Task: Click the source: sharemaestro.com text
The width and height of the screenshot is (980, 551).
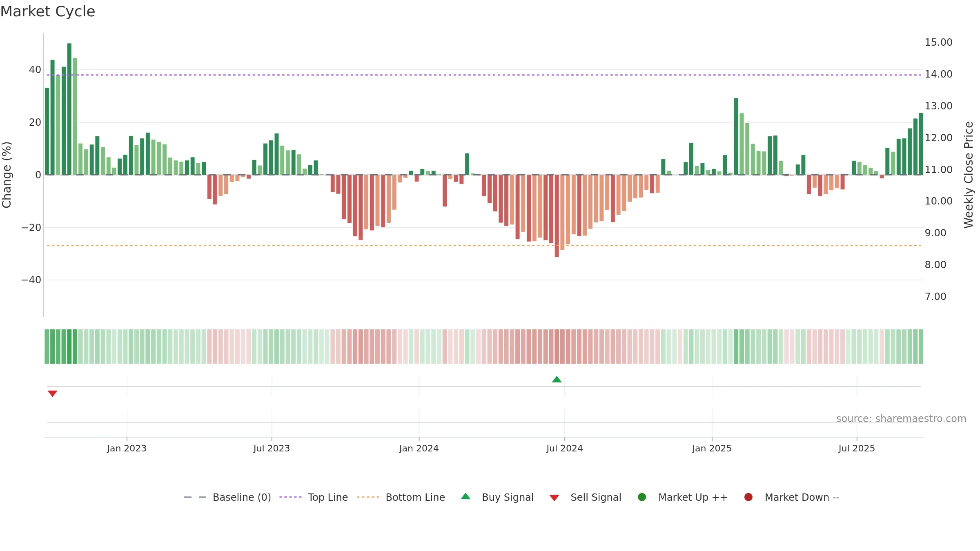Action: click(x=901, y=418)
